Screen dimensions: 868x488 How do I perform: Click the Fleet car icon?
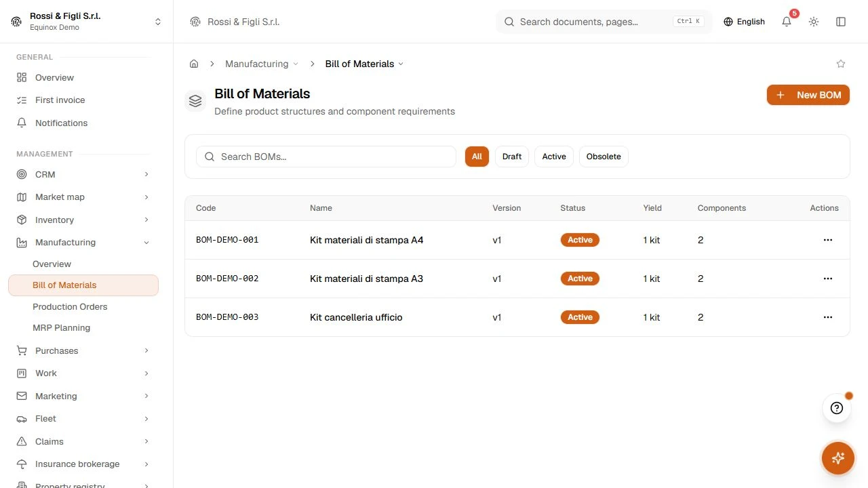pyautogui.click(x=22, y=419)
